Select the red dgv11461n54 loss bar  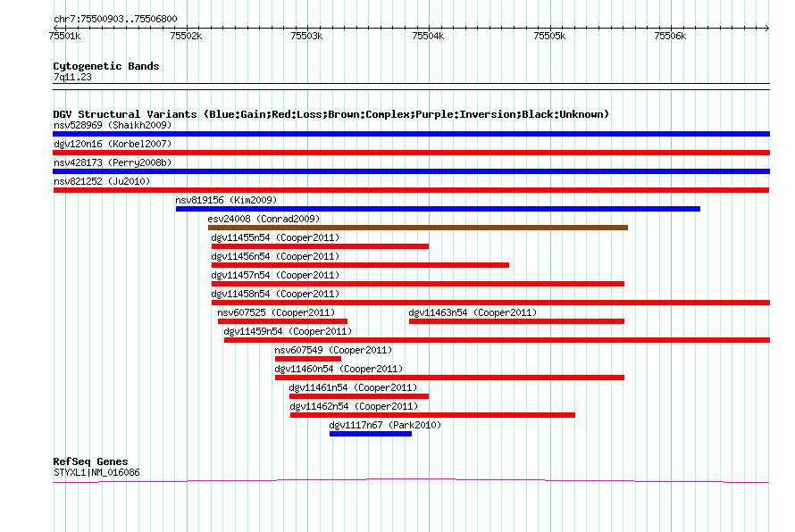[359, 396]
